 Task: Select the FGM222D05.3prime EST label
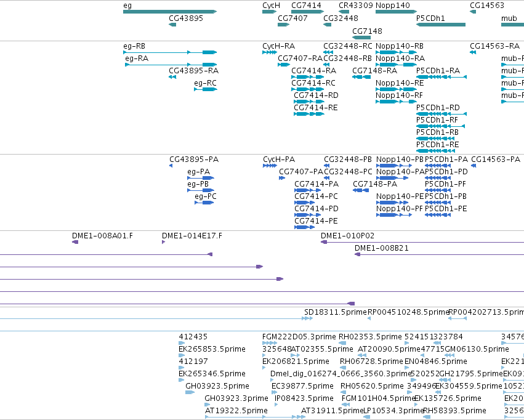[299, 337]
